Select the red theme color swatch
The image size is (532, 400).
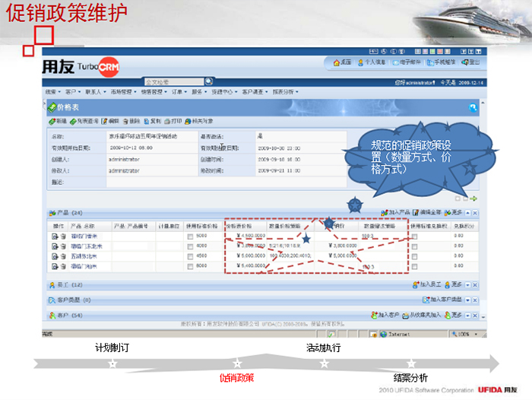pos(440,51)
